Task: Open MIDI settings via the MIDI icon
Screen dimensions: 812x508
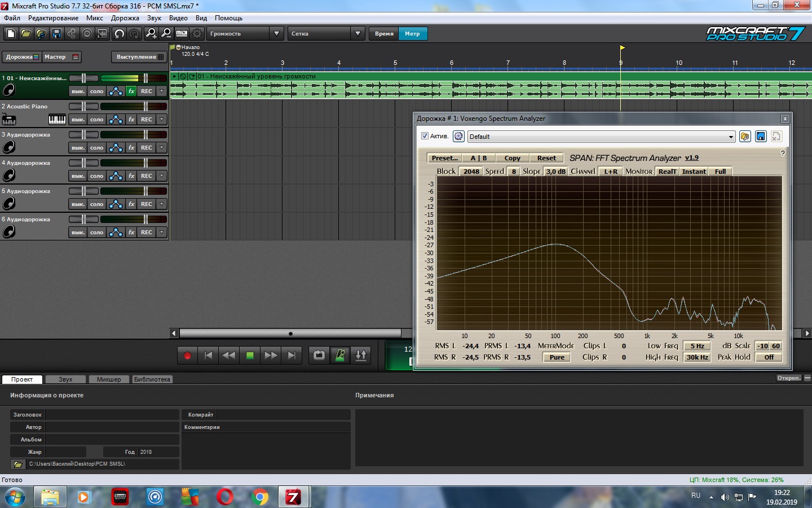Action: tap(182, 34)
